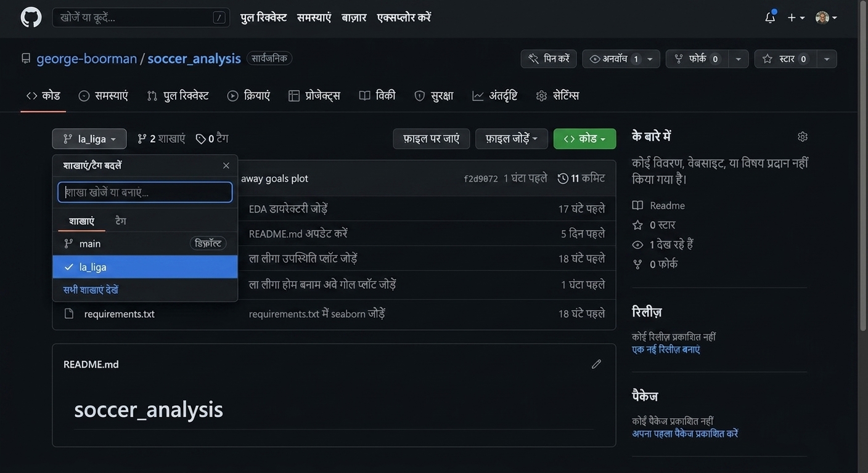
Task: Open the 0 टैग tags link
Action: click(x=212, y=139)
